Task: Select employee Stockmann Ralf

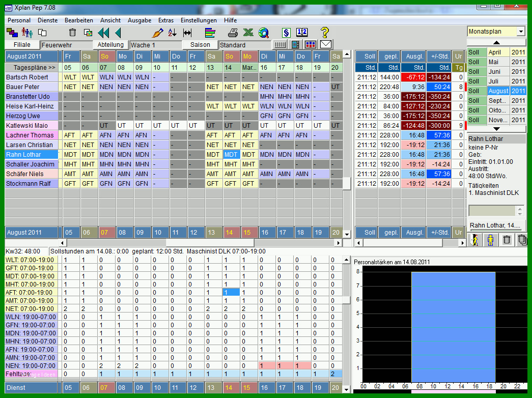Action: pyautogui.click(x=31, y=184)
